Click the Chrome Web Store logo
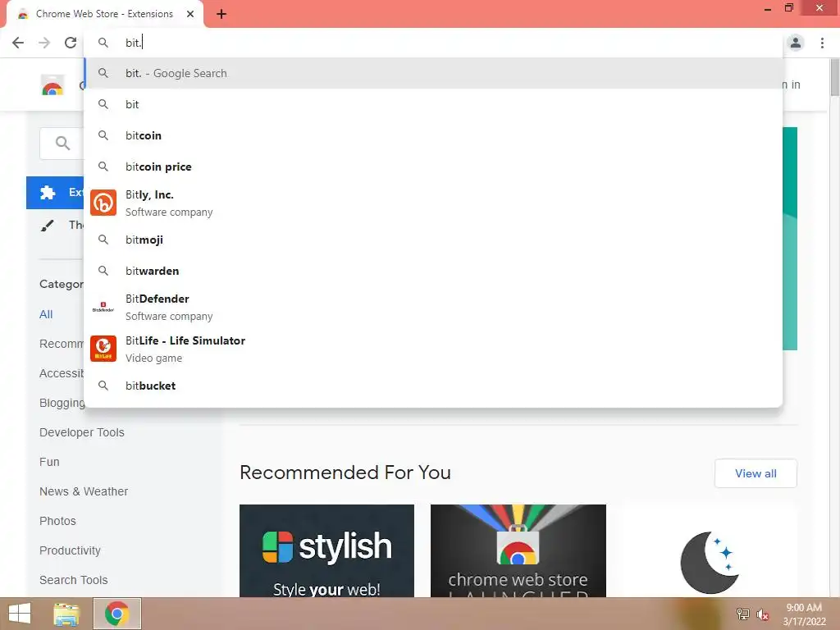Screen dimensions: 840x630 click(52, 85)
